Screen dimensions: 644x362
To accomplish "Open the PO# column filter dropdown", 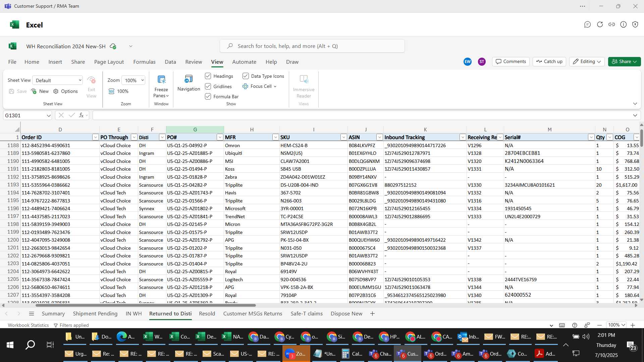I will click(220, 137).
